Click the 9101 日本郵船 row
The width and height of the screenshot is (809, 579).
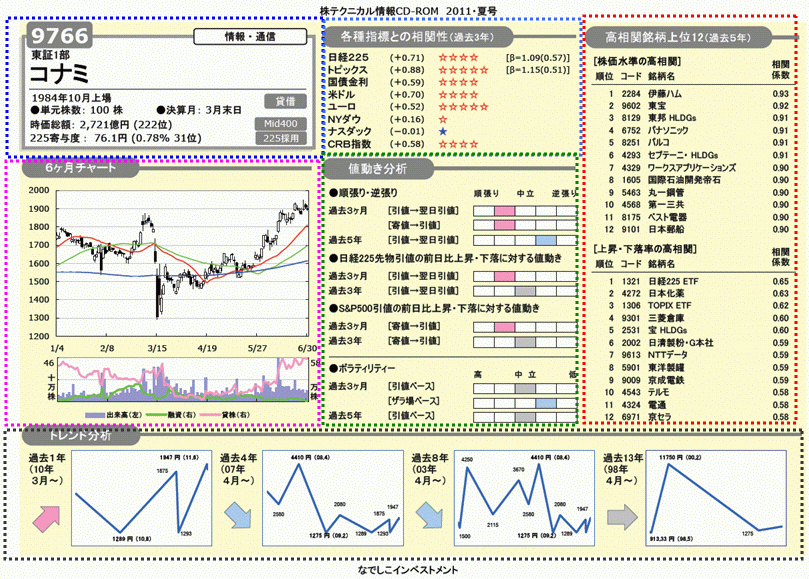693,230
